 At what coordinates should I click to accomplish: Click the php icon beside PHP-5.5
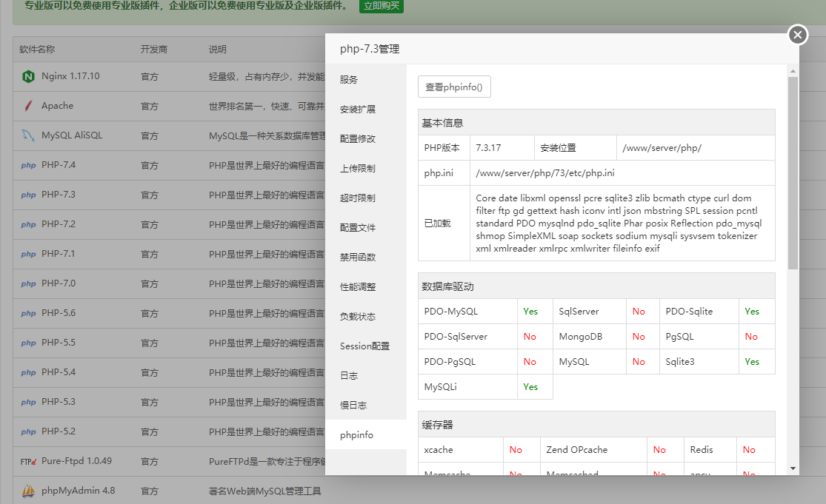[28, 343]
